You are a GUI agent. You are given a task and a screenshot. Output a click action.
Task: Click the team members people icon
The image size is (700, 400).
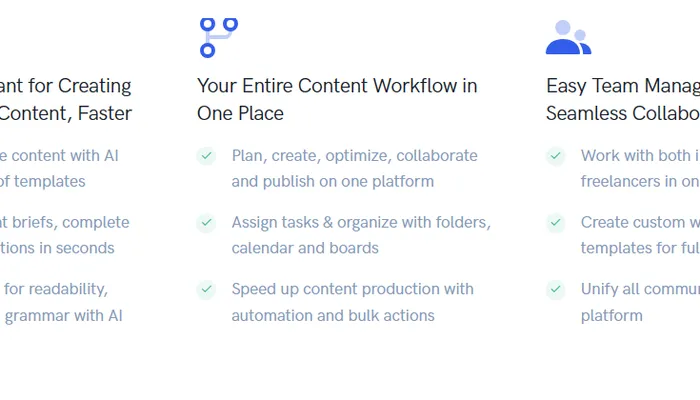click(568, 38)
